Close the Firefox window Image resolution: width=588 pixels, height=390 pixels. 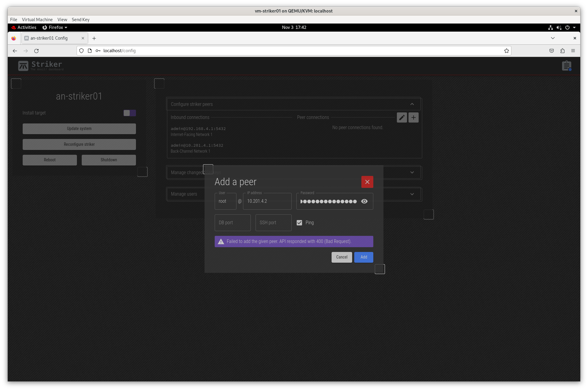coord(575,38)
